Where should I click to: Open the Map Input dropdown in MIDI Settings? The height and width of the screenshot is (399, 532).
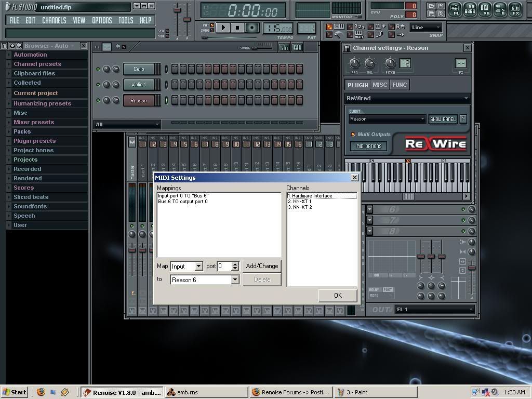pyautogui.click(x=198, y=266)
